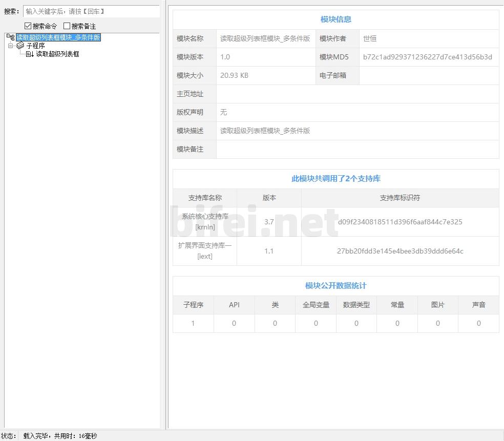Click the 系统核心支持库 [krnln] library name
Screen dimensions: 504x441
click(205, 222)
